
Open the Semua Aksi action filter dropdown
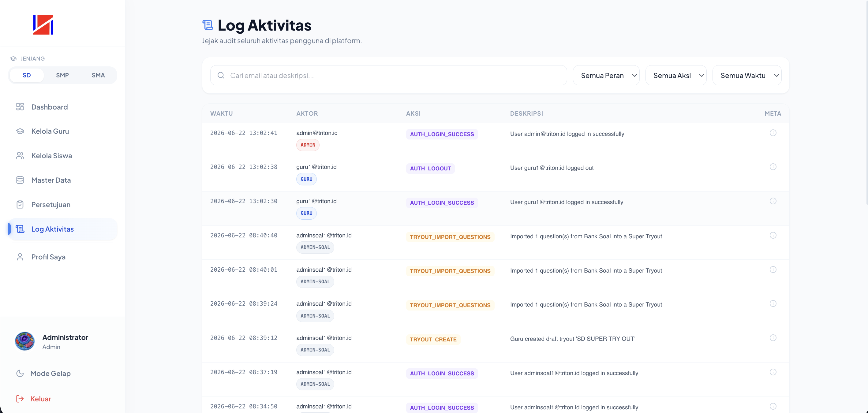point(675,76)
